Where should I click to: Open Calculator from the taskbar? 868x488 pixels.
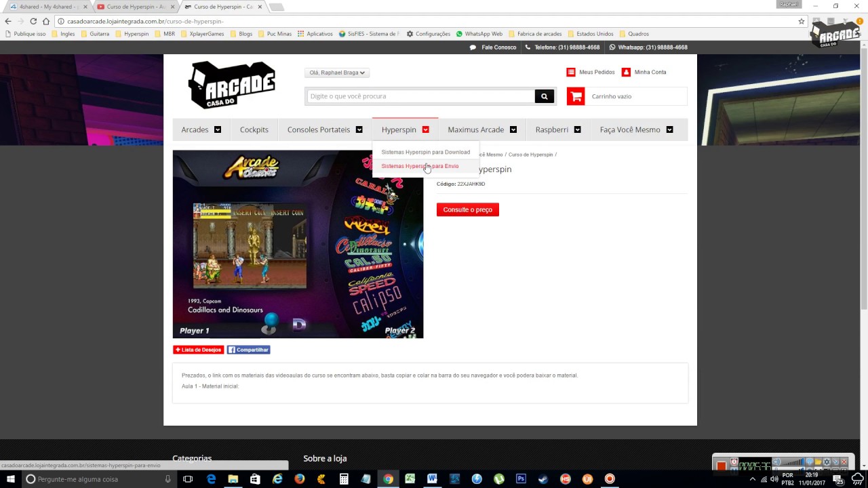click(x=344, y=479)
